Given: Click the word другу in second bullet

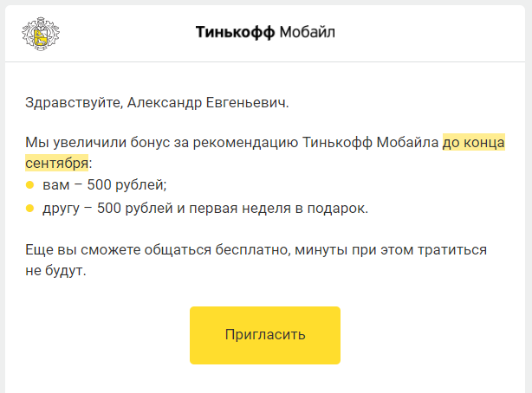Looking at the screenshot, I should click(60, 209).
